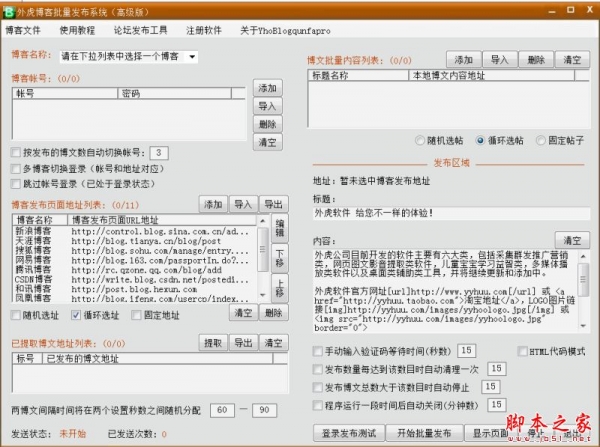Click 导入 button for batch content list

pyautogui.click(x=499, y=60)
